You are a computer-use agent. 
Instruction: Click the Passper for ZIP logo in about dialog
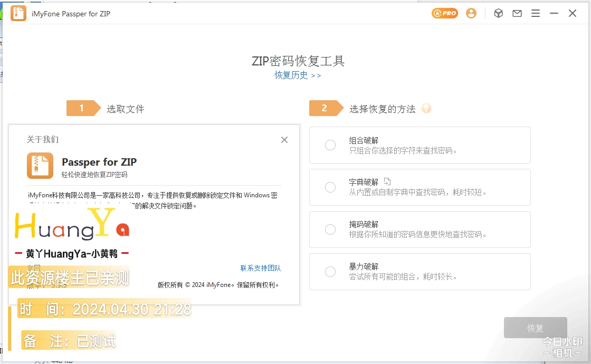tap(40, 166)
